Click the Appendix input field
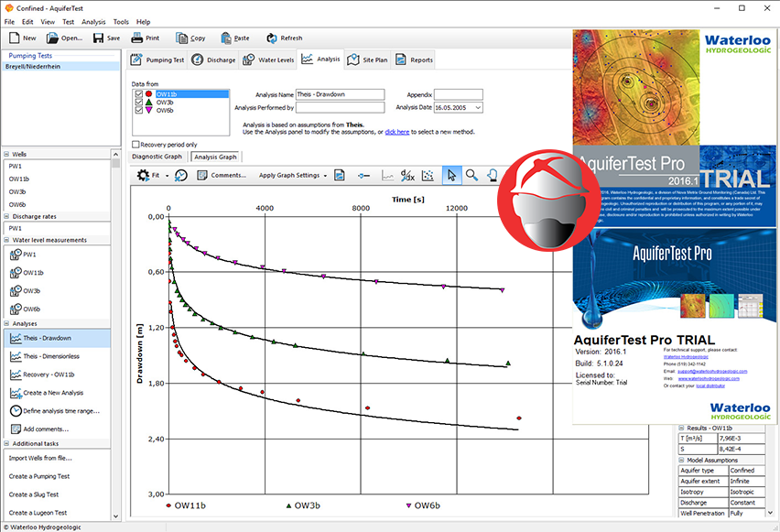The height and width of the screenshot is (532, 780). coord(458,94)
